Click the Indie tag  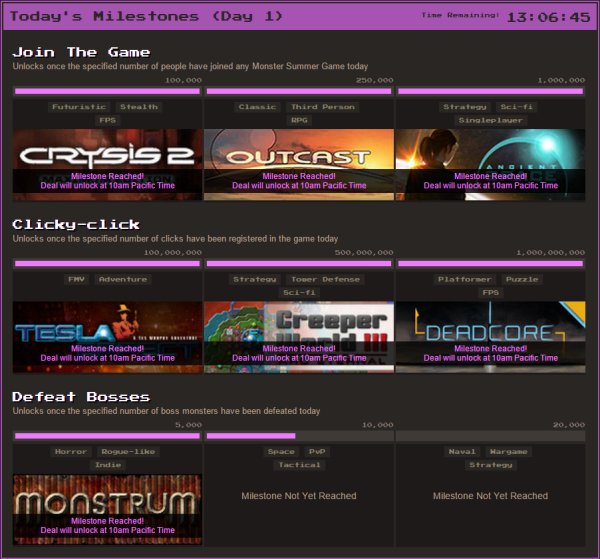[108, 465]
